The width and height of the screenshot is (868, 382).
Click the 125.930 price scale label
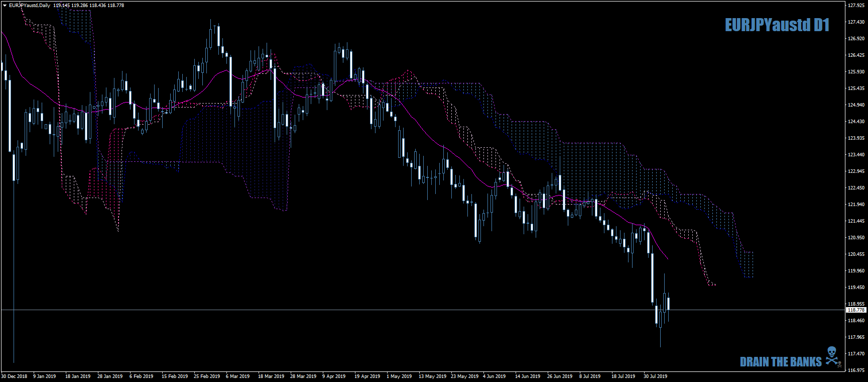point(856,72)
